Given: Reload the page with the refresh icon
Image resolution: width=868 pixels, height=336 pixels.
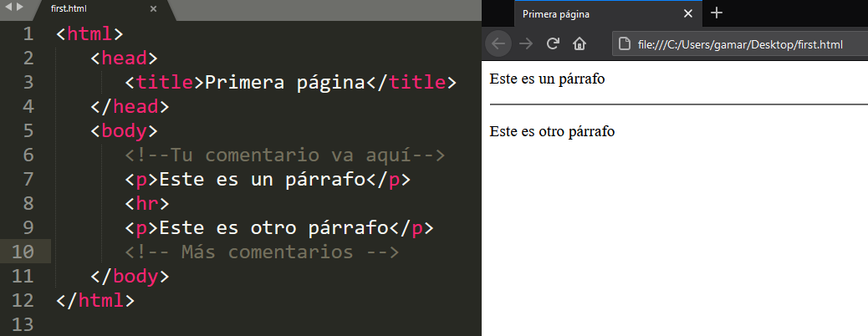Looking at the screenshot, I should (553, 43).
